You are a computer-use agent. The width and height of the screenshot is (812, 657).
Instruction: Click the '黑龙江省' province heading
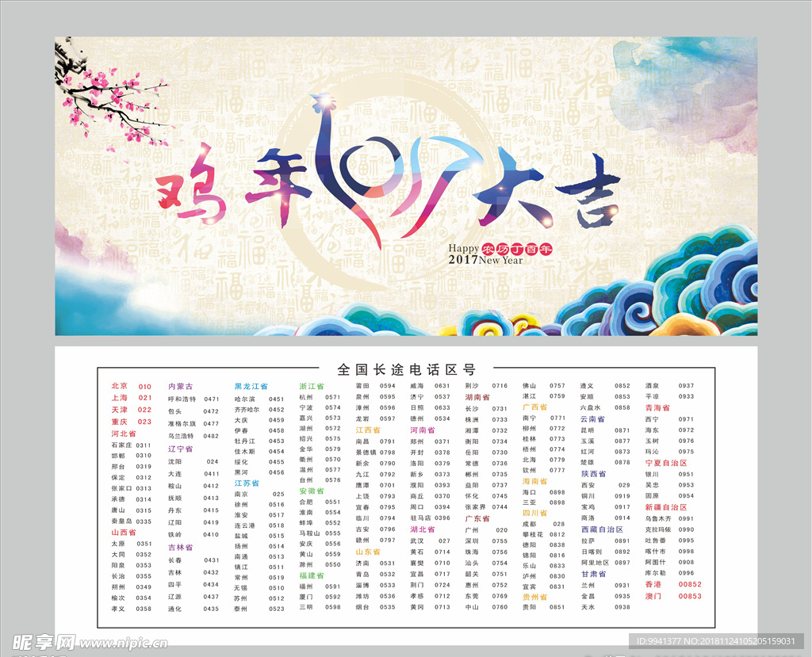click(251, 386)
